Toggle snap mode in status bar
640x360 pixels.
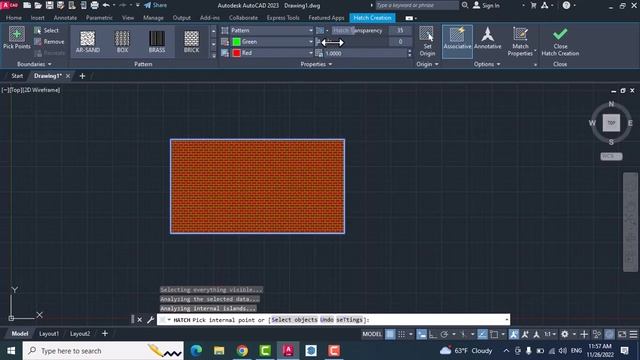(x=402, y=334)
